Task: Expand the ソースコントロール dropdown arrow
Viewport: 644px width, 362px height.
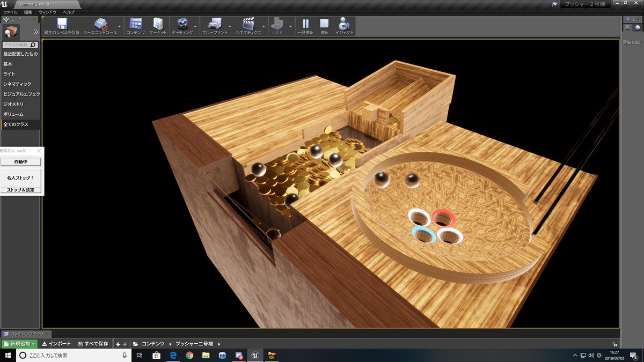Action: pos(119,26)
